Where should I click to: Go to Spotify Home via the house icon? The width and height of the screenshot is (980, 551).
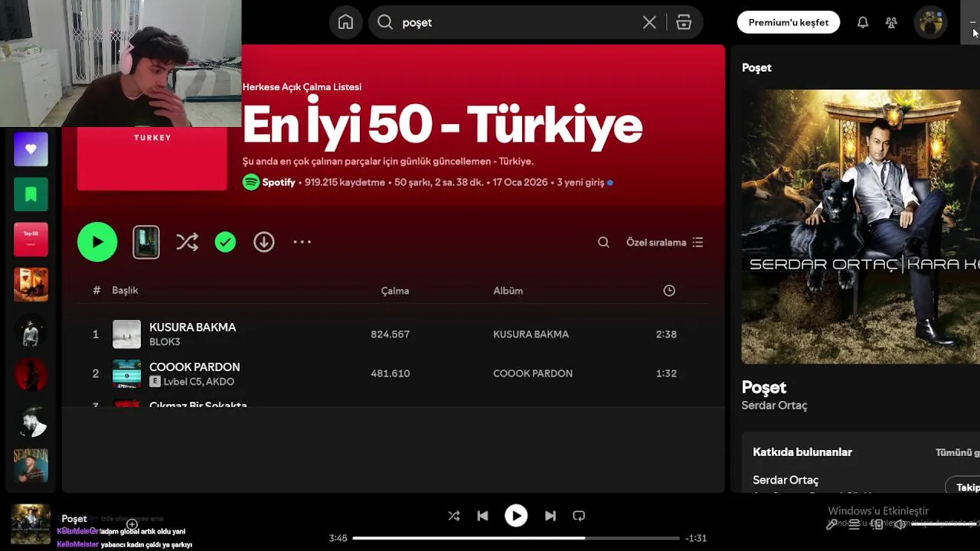[x=345, y=22]
